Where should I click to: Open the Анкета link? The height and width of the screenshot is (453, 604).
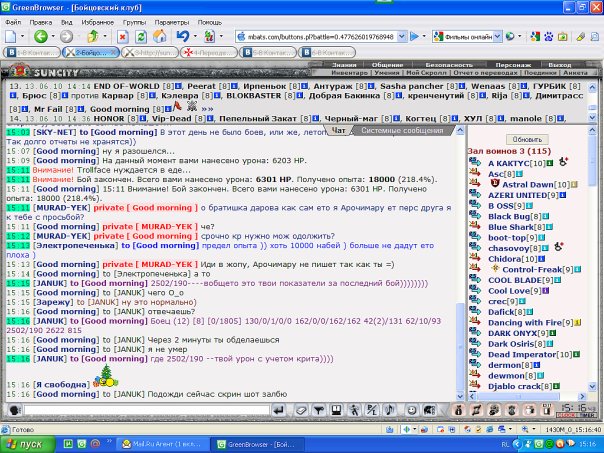click(575, 72)
